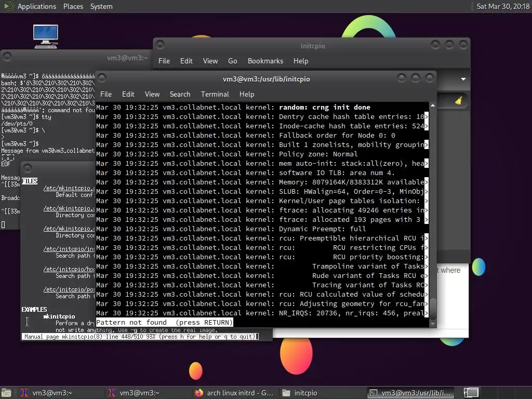Open Go menu in initcpio file manager

coord(232,61)
